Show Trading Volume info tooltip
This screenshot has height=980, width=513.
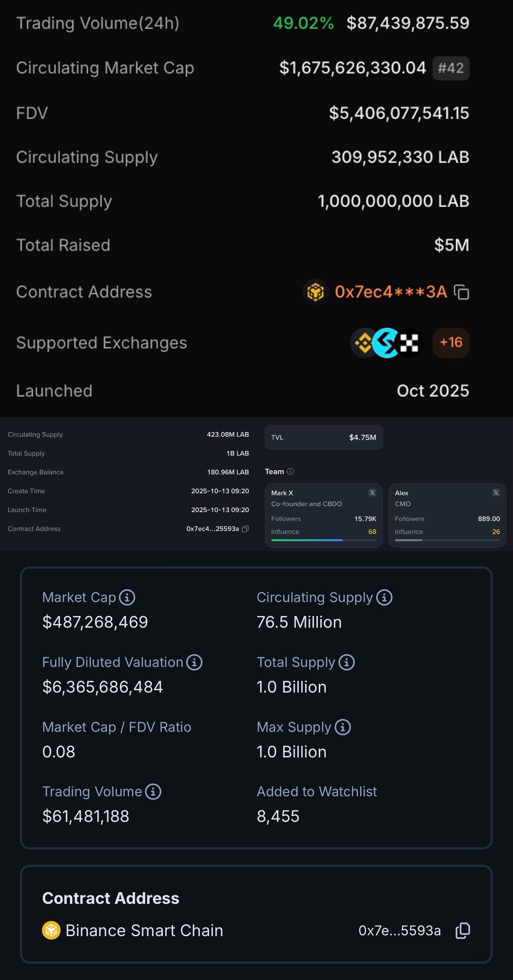pos(153,792)
